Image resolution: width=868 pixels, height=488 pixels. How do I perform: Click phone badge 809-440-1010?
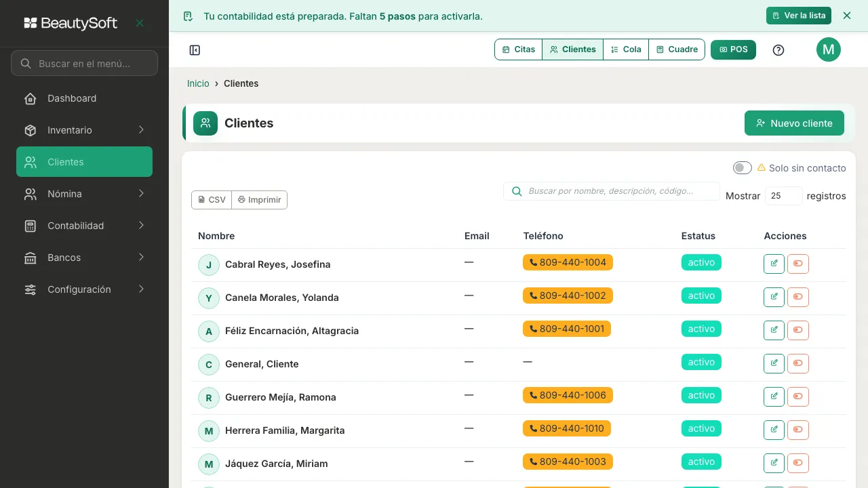pos(567,428)
